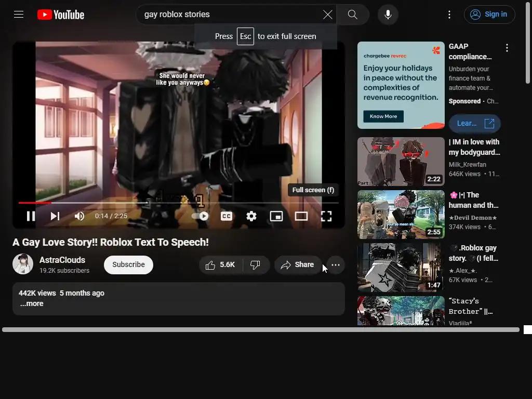Open the player settings gear
Screen dimensions: 532x399
[251, 216]
